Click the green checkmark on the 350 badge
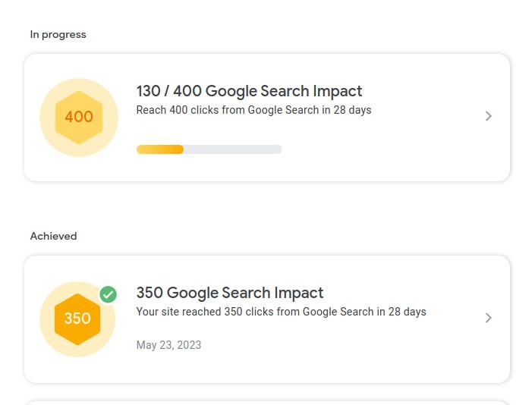Screen dimensions: 532x405 [109, 294]
